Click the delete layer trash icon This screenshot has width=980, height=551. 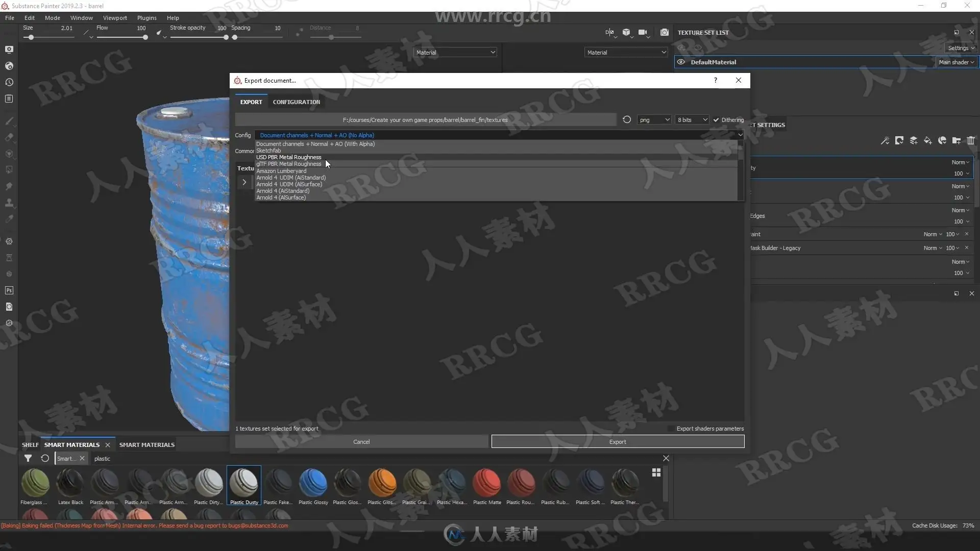[971, 140]
